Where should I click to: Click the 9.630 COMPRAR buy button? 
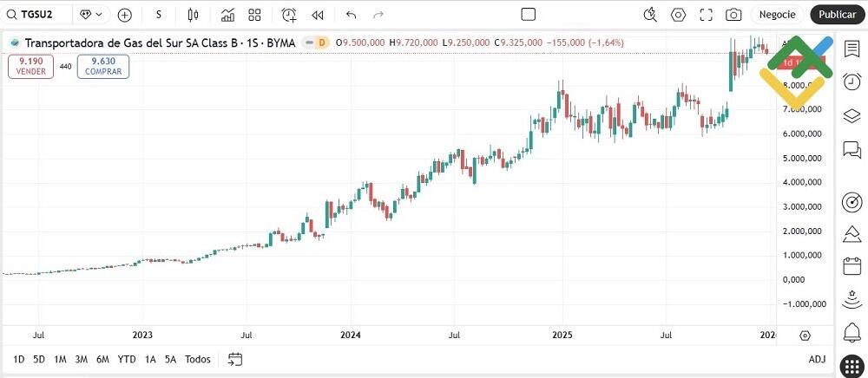point(103,66)
